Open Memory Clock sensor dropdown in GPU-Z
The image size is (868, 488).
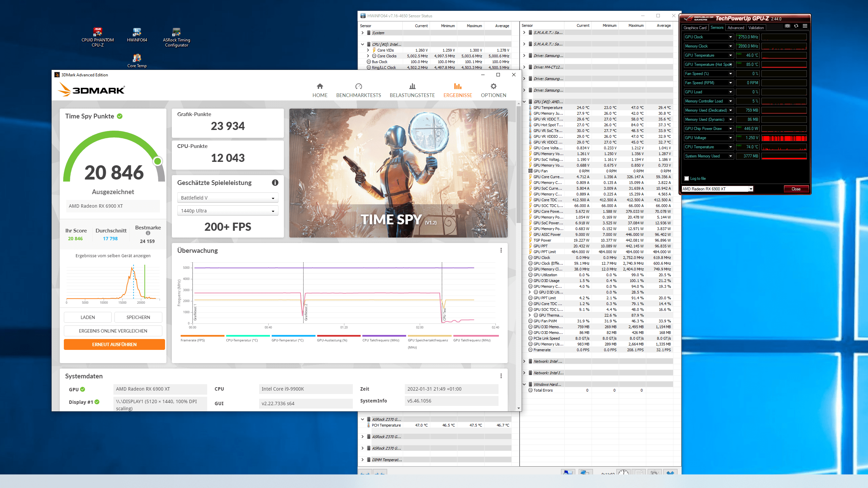730,46
